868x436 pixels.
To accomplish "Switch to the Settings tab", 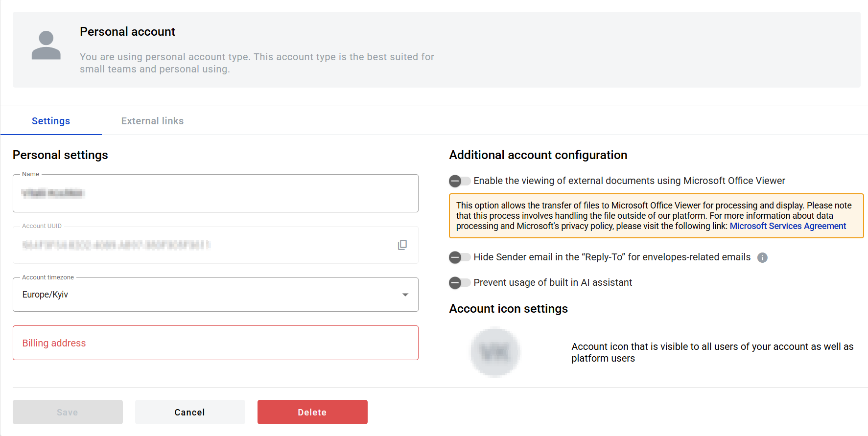I will pos(51,121).
